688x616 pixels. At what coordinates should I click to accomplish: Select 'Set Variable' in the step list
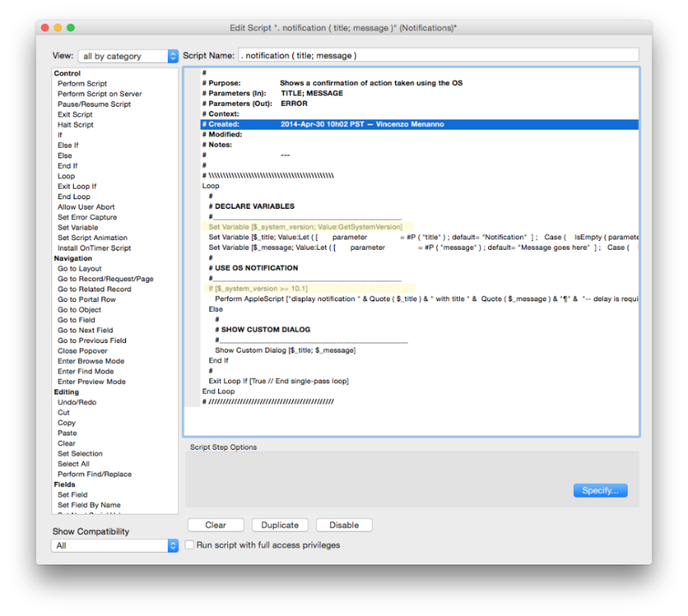tap(78, 227)
